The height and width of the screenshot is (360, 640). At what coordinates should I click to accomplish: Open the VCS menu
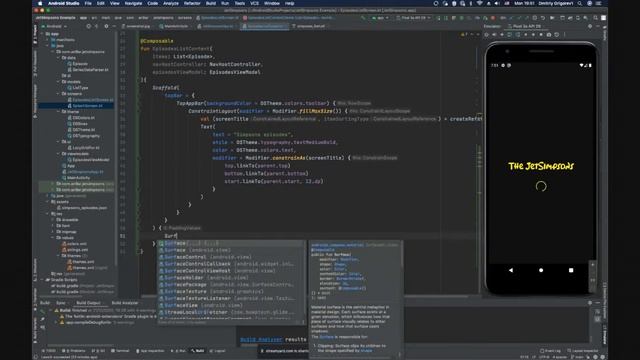254,3
